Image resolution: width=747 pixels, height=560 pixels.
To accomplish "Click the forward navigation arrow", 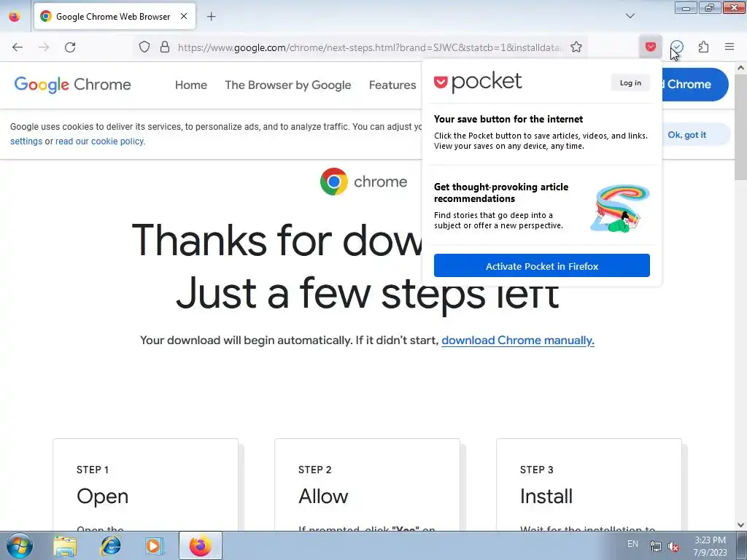I will [x=44, y=47].
